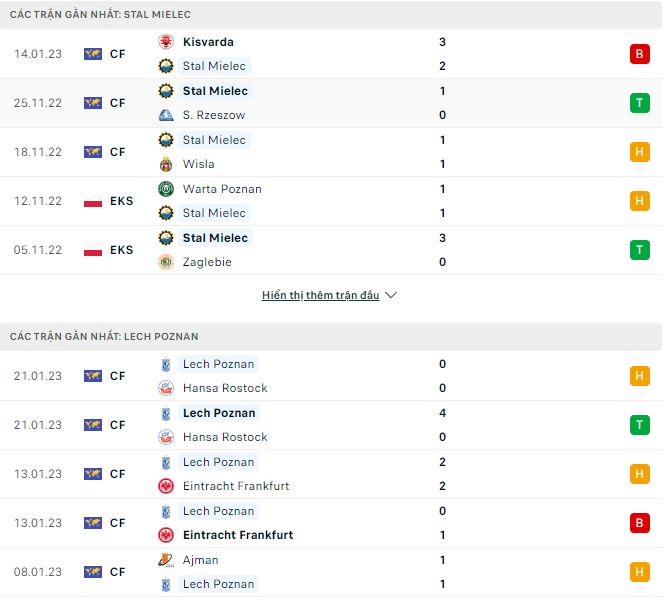Screen dimensions: 672x600
Task: Select the 'Các trận gần nhất: Stal Mielec' header
Action: coord(100,15)
